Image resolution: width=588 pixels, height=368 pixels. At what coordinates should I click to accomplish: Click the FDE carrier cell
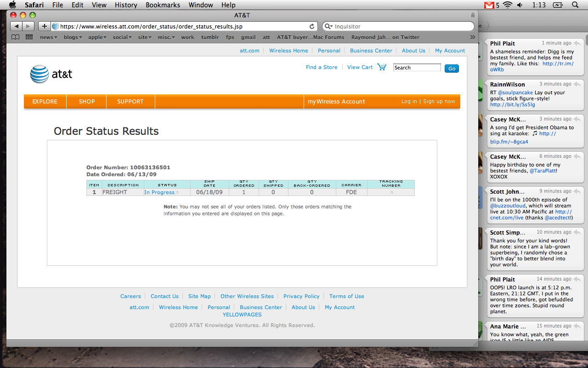coord(351,192)
